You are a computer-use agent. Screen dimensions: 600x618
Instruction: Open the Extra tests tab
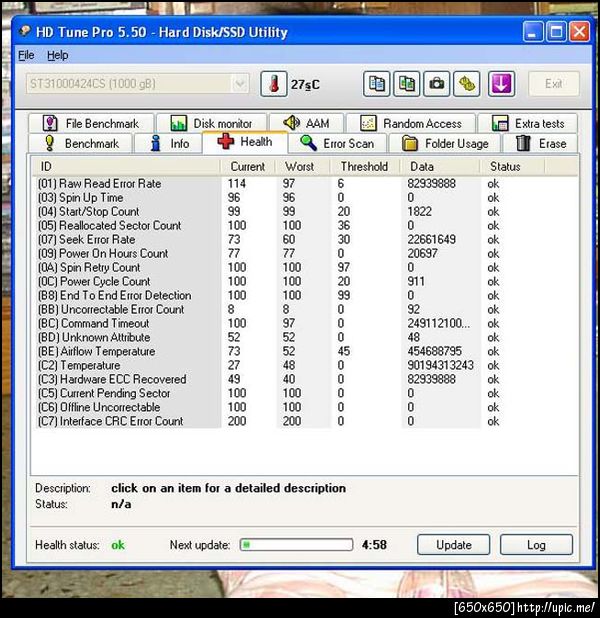(527, 123)
